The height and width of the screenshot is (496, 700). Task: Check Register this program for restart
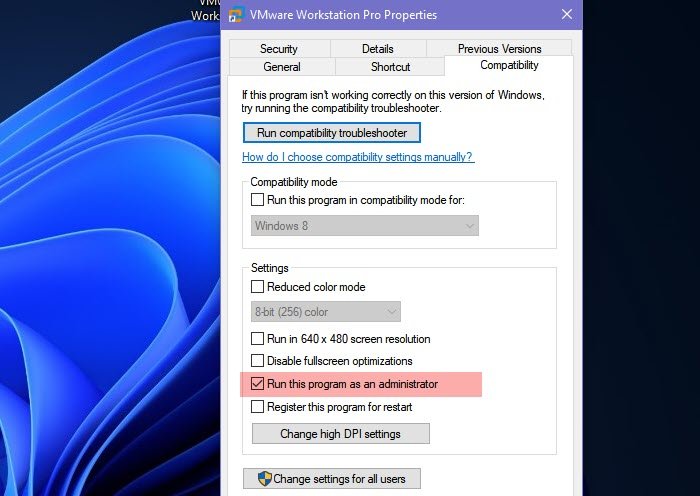point(257,407)
